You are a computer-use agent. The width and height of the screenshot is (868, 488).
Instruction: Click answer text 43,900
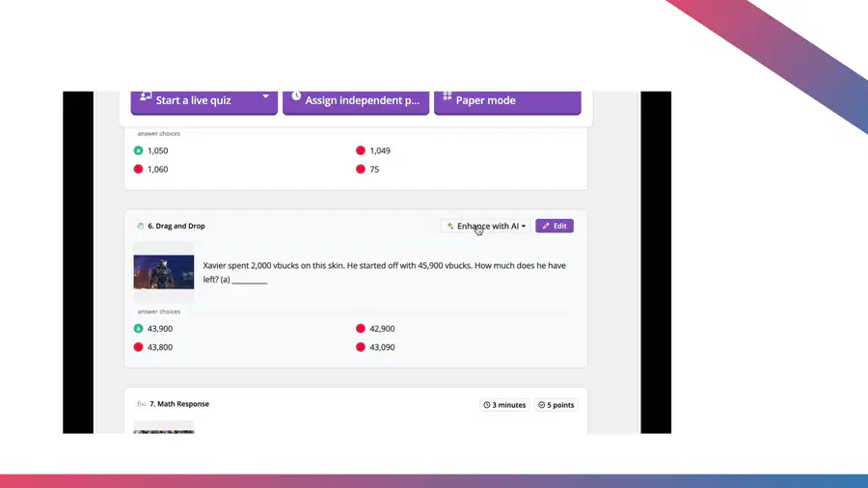coord(160,329)
